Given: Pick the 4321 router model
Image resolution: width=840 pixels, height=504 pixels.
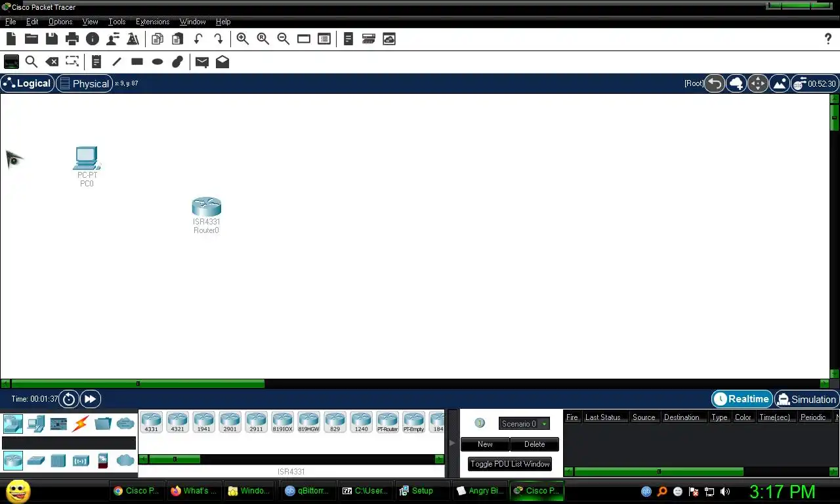Looking at the screenshot, I should [178, 422].
